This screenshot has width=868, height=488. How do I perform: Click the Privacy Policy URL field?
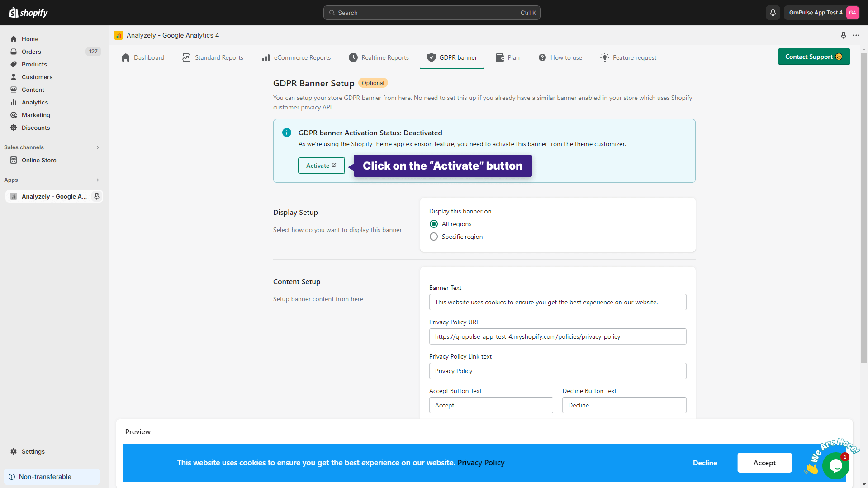click(x=557, y=336)
